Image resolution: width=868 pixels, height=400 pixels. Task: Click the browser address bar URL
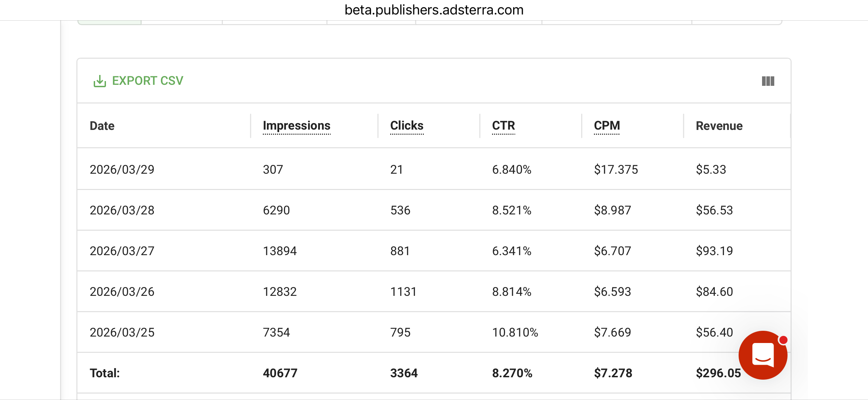click(x=434, y=10)
